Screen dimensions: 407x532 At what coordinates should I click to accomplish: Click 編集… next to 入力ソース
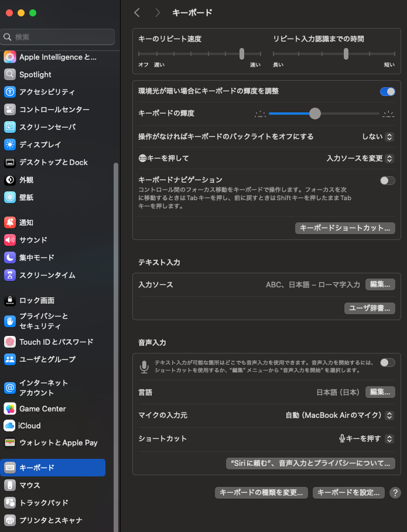coord(380,284)
